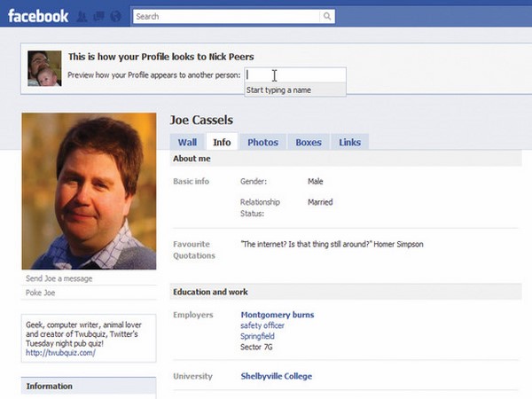Click the Montgomery burns employer link

click(277, 315)
